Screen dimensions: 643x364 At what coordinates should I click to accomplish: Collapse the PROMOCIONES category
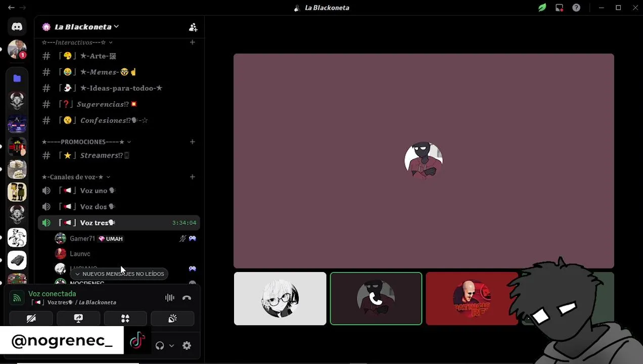point(86,142)
